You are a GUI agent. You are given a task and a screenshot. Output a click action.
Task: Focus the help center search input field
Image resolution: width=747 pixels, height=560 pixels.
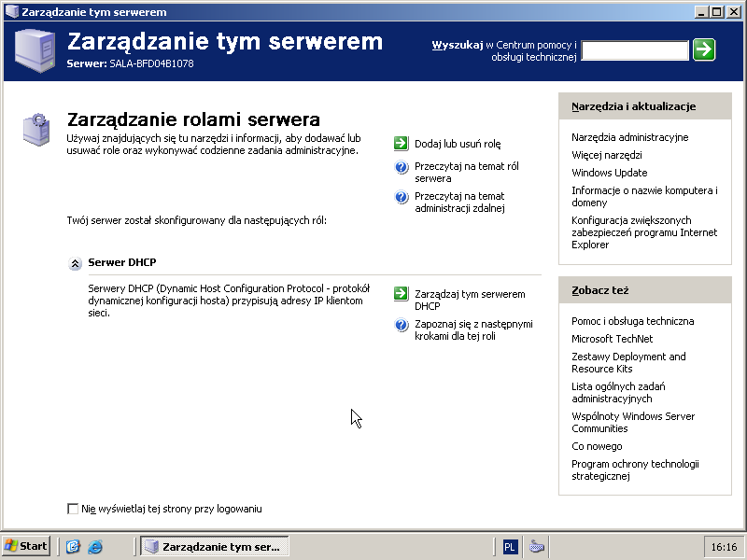tap(635, 50)
